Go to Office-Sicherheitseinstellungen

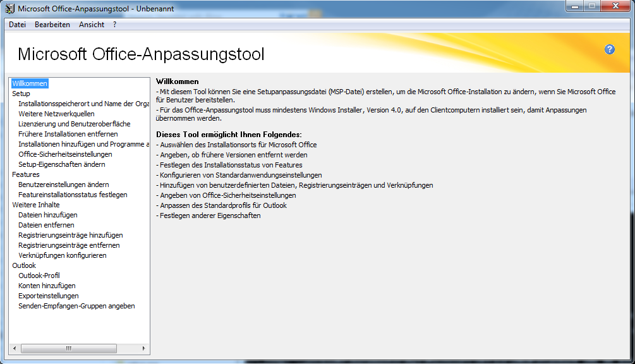(x=65, y=154)
